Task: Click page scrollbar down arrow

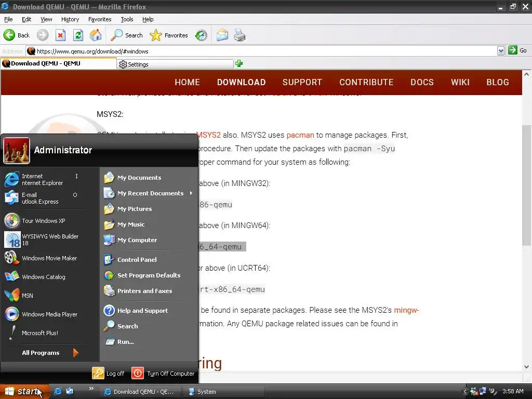Action: [526, 367]
